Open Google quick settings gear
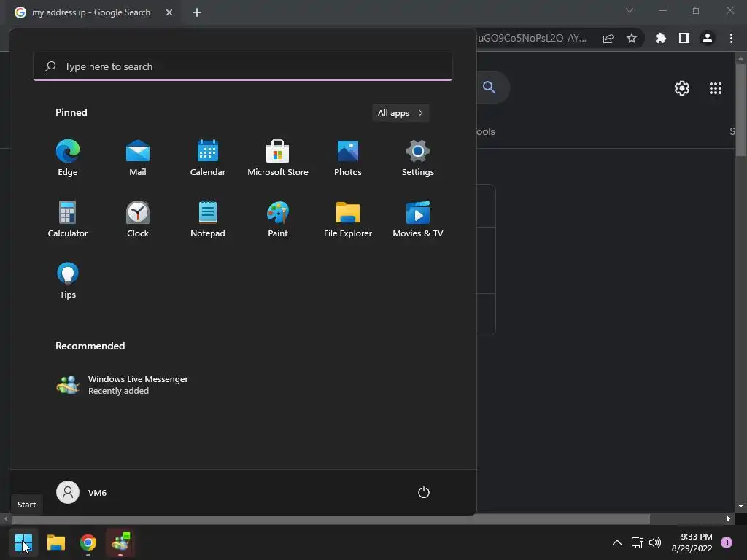The height and width of the screenshot is (560, 747). coord(682,88)
